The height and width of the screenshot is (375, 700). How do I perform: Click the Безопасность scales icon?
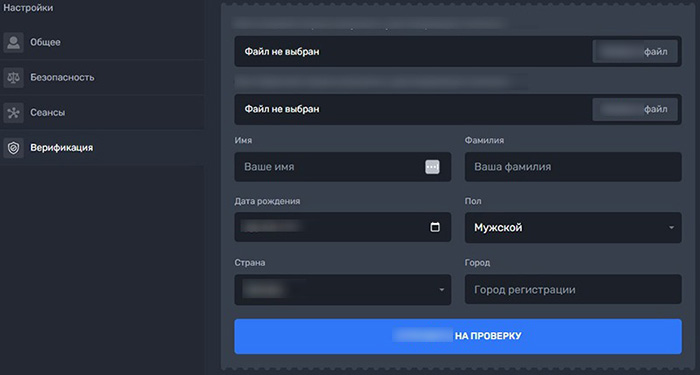click(13, 78)
